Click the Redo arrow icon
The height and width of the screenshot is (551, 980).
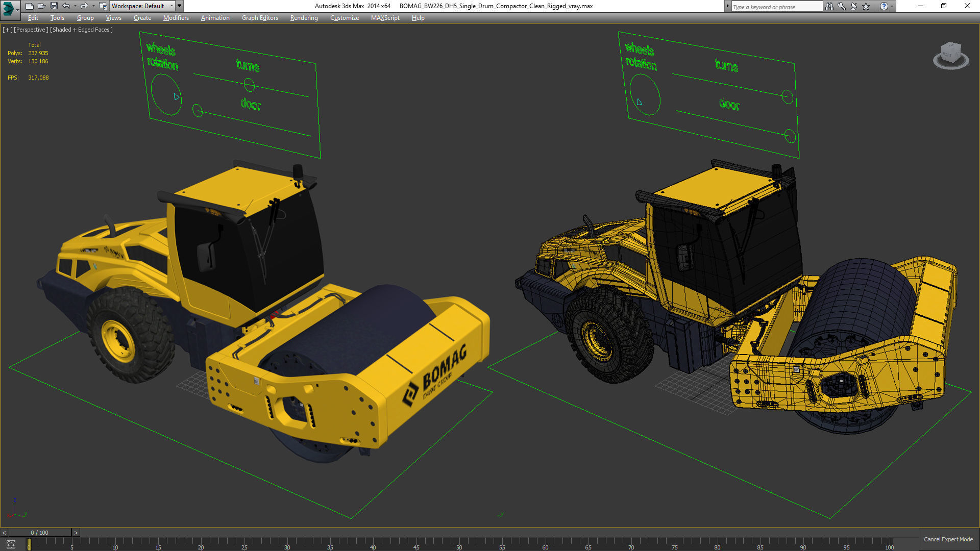(x=84, y=6)
